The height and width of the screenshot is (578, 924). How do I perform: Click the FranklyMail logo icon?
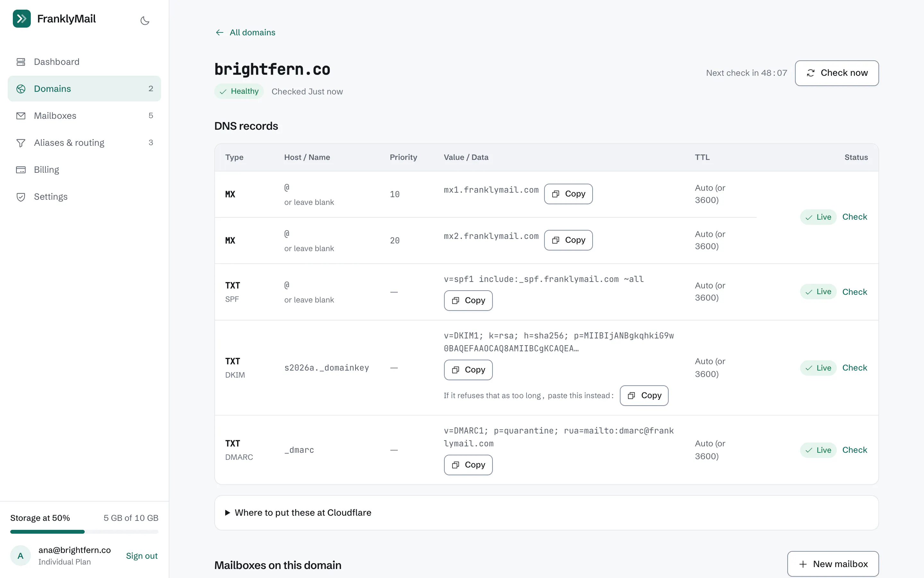click(22, 19)
